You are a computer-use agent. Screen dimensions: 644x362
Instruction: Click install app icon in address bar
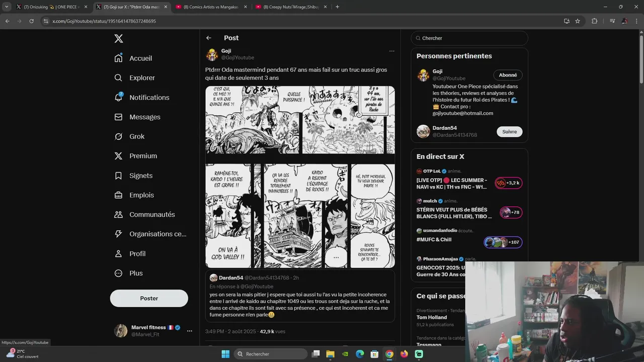pyautogui.click(x=567, y=21)
